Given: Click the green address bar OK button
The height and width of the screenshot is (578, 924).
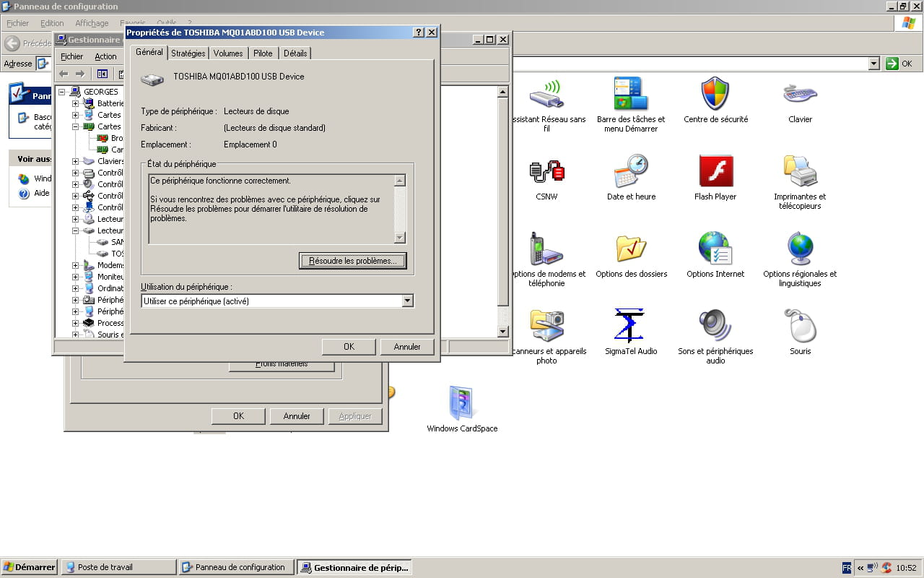Looking at the screenshot, I should [899, 64].
